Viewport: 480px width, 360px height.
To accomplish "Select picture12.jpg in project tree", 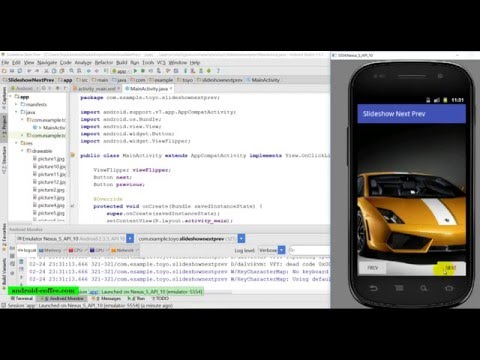I will tap(49, 182).
